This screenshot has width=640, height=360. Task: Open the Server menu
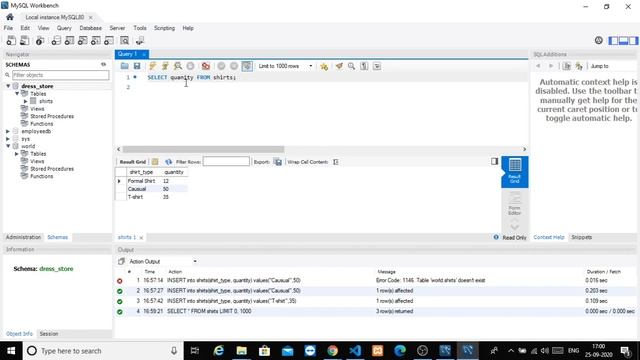[117, 28]
